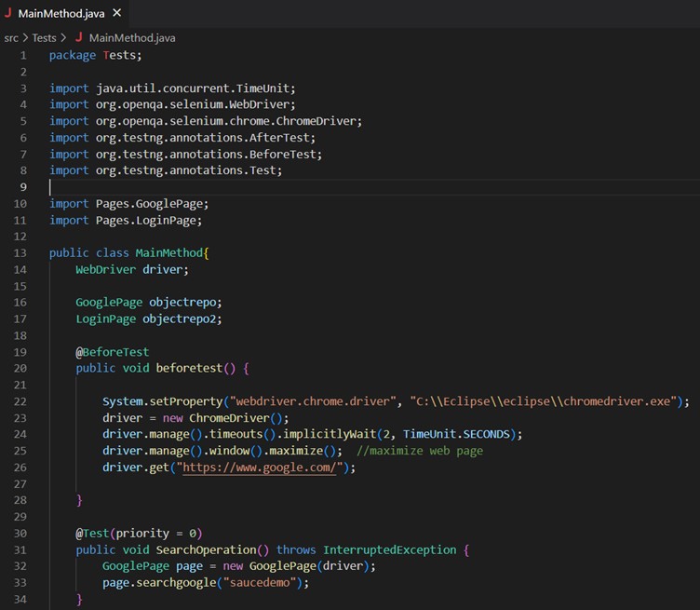
Task: Click the '//maximize web page' comment
Action: coord(420,451)
